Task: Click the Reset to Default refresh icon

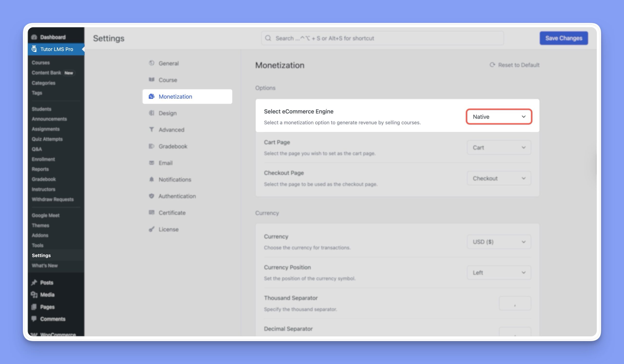Action: pos(492,65)
